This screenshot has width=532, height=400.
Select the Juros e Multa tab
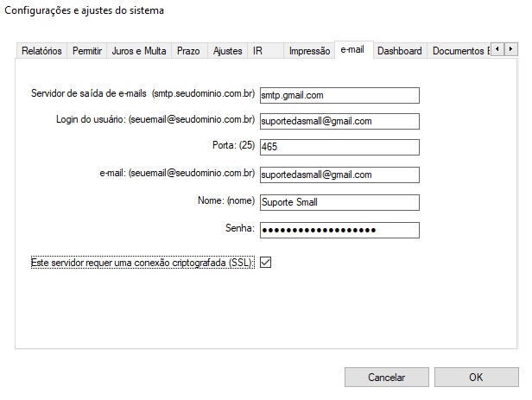click(x=139, y=52)
